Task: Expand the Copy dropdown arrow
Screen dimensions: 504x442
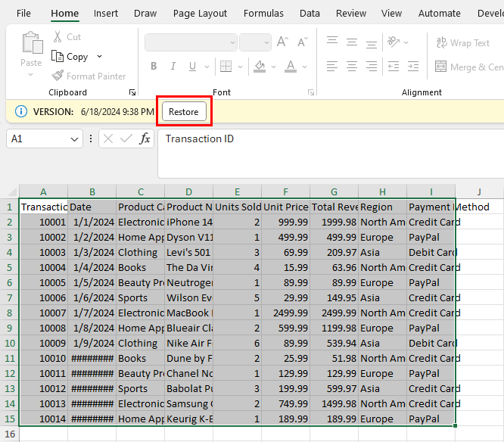Action: coord(100,57)
